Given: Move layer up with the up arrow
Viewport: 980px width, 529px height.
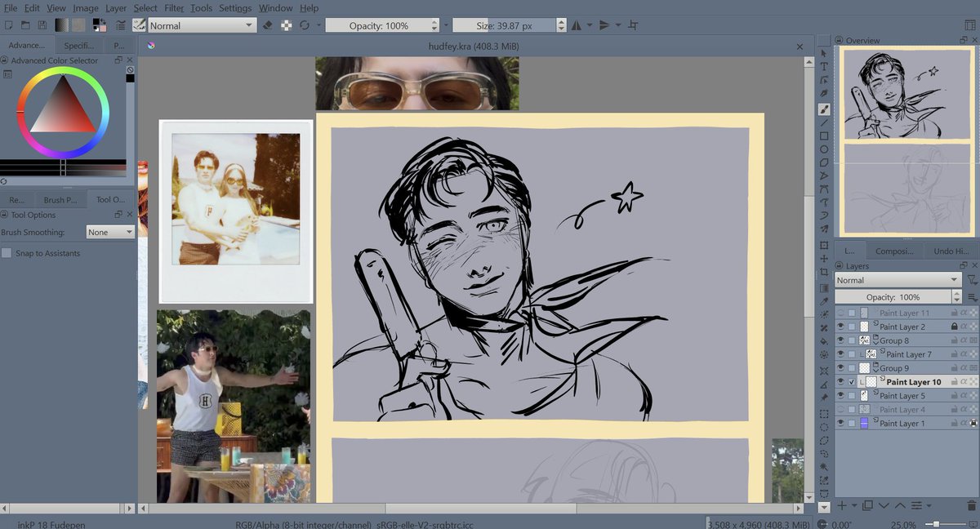Looking at the screenshot, I should (899, 506).
